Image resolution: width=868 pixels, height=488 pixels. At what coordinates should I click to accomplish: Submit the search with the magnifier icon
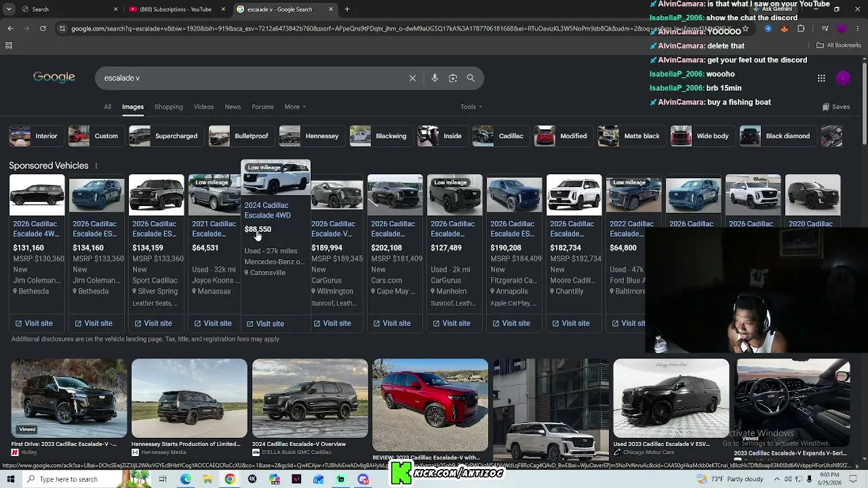point(471,78)
